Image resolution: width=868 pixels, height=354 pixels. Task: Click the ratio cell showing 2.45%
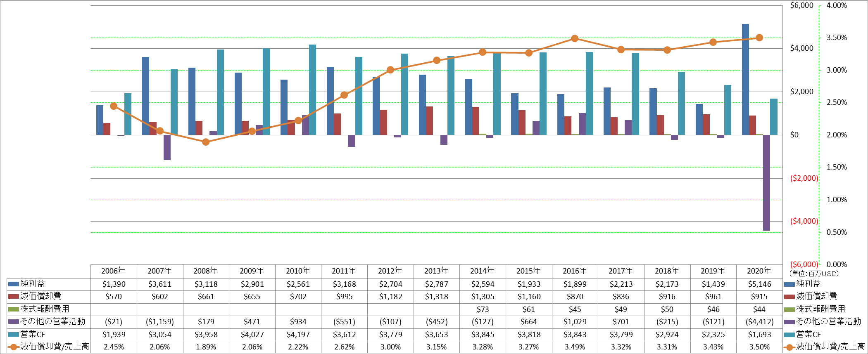click(114, 347)
